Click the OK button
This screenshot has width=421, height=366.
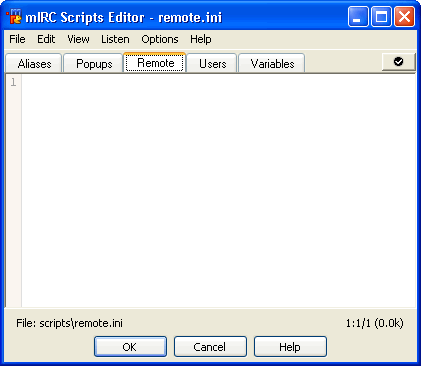130,347
